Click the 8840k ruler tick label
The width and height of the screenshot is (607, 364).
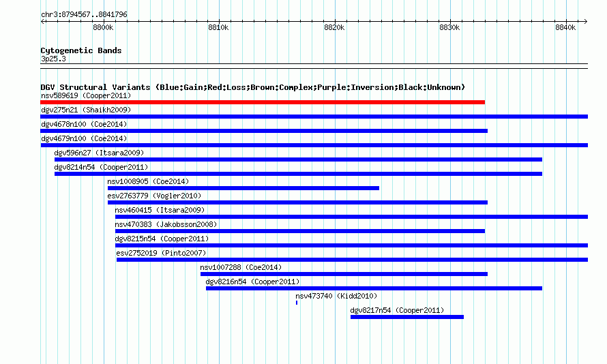click(565, 27)
